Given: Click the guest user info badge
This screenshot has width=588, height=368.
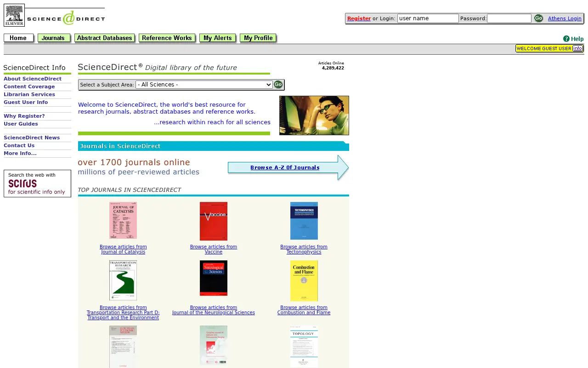Looking at the screenshot, I should (x=549, y=48).
